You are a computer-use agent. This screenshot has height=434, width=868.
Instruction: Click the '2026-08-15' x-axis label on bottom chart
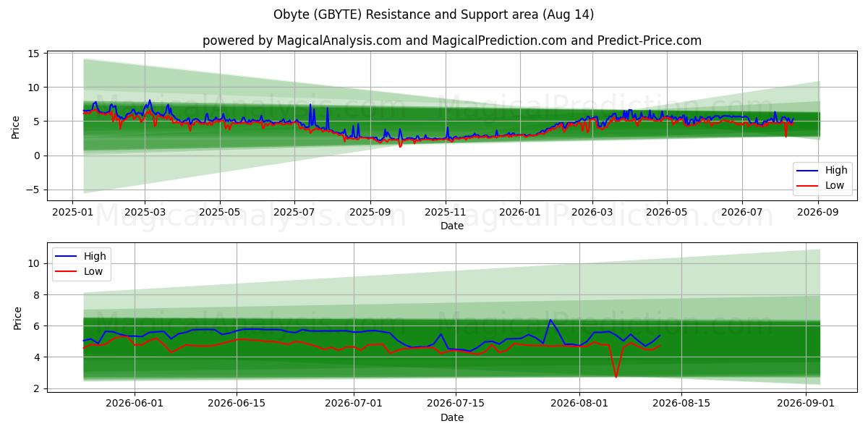click(682, 404)
